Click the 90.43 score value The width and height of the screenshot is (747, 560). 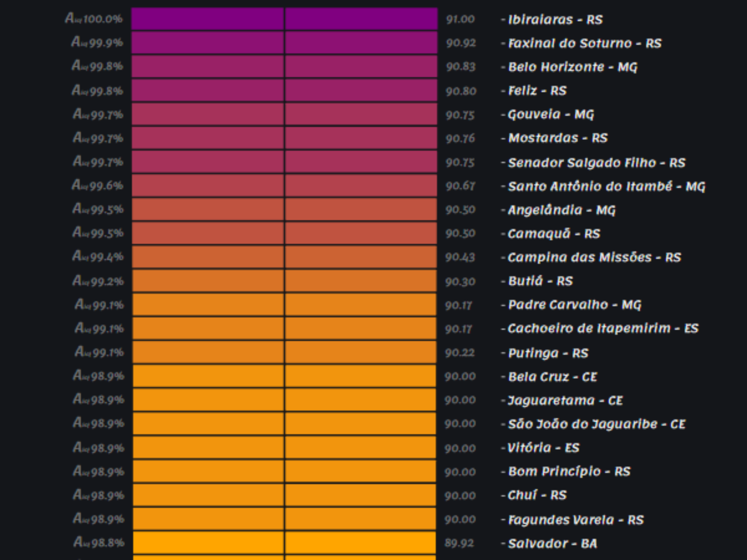[460, 257]
